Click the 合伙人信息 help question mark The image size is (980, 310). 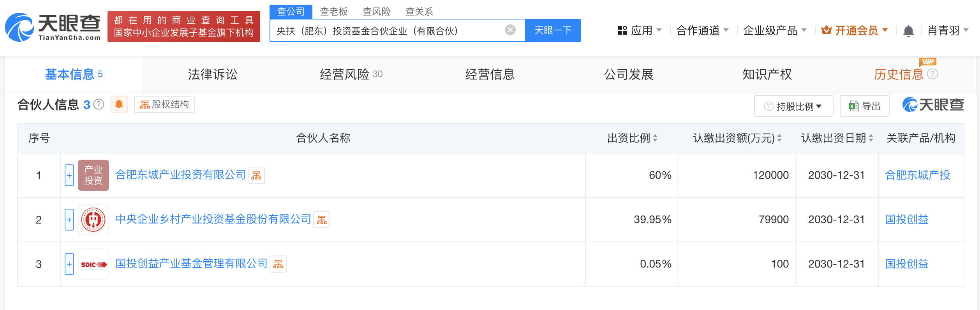(99, 104)
